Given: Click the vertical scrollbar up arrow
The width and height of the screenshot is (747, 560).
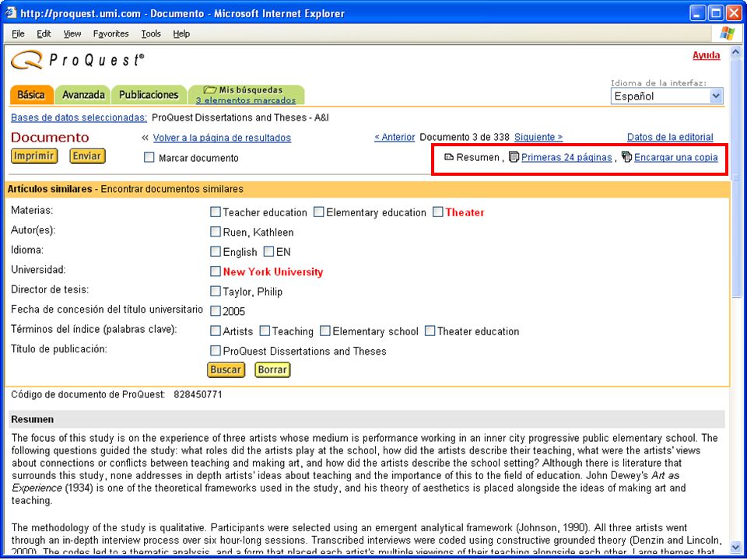Looking at the screenshot, I should point(735,52).
